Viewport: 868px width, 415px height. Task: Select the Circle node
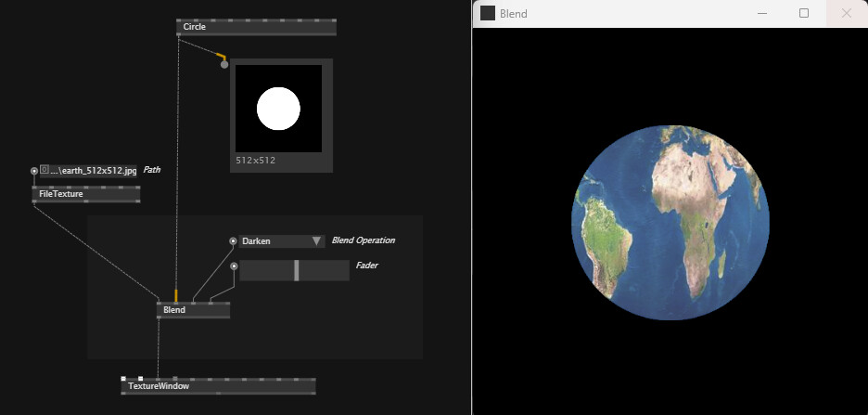pyautogui.click(x=256, y=27)
